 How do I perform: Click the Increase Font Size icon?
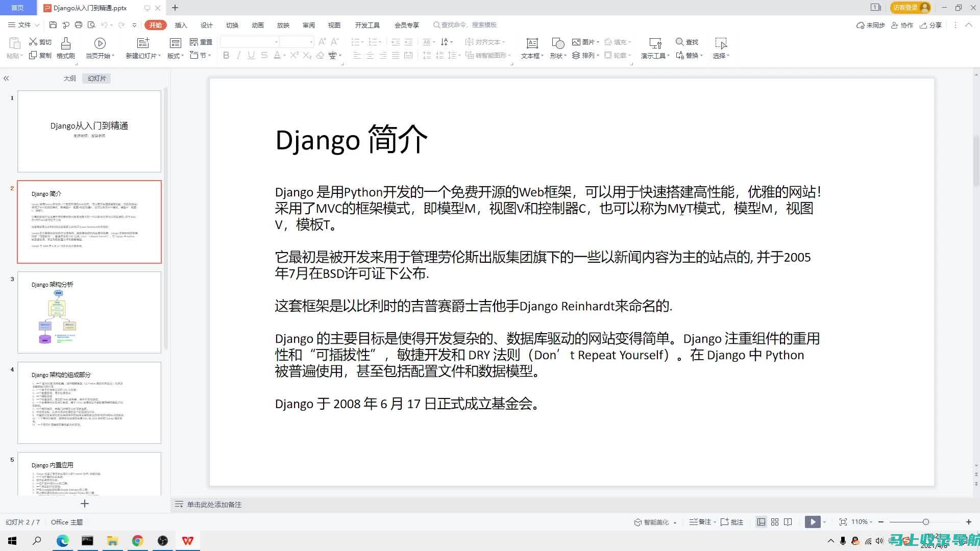322,42
